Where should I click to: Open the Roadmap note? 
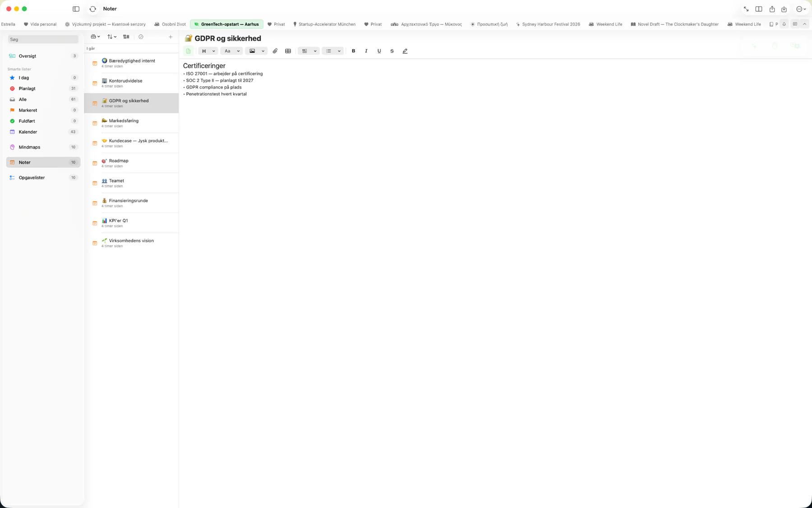131,163
